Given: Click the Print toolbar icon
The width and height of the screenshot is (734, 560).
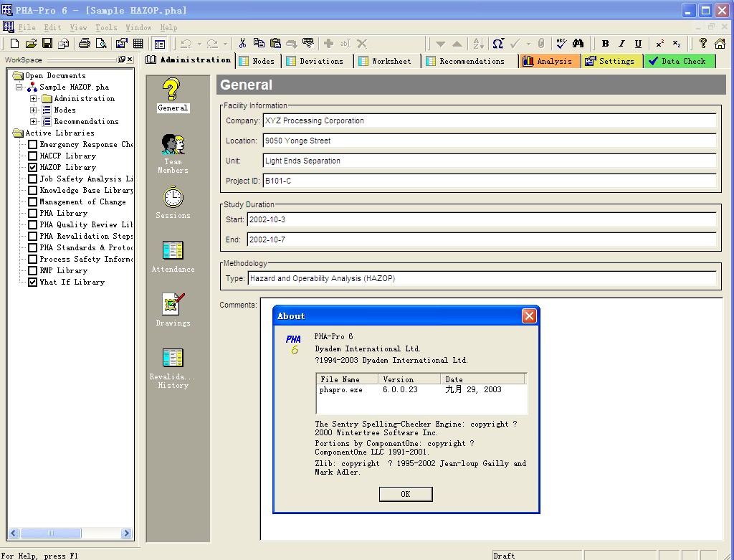Looking at the screenshot, I should 85,44.
